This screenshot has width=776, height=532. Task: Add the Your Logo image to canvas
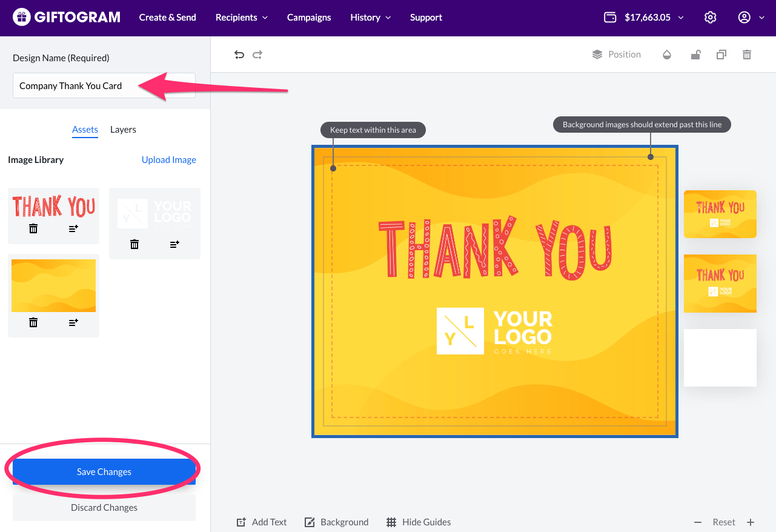point(174,244)
